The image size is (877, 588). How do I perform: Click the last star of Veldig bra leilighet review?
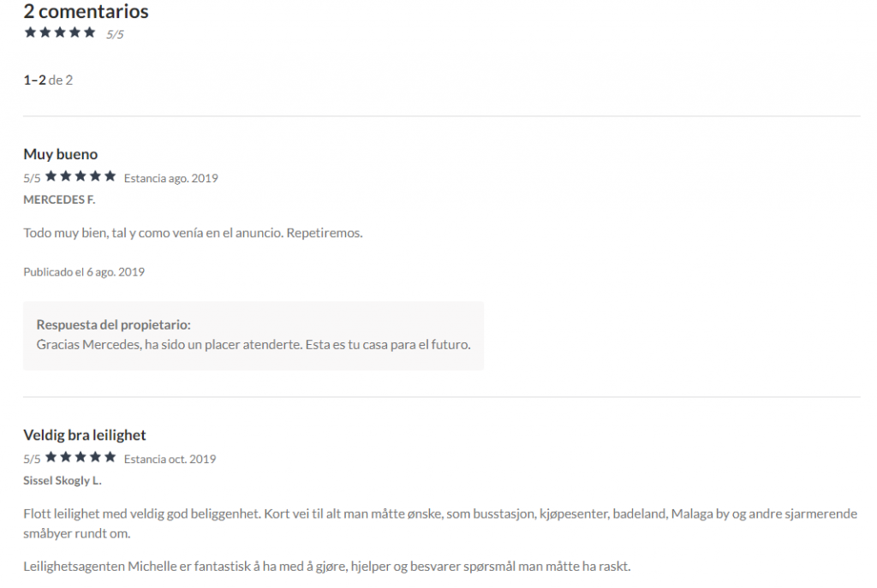pos(110,457)
